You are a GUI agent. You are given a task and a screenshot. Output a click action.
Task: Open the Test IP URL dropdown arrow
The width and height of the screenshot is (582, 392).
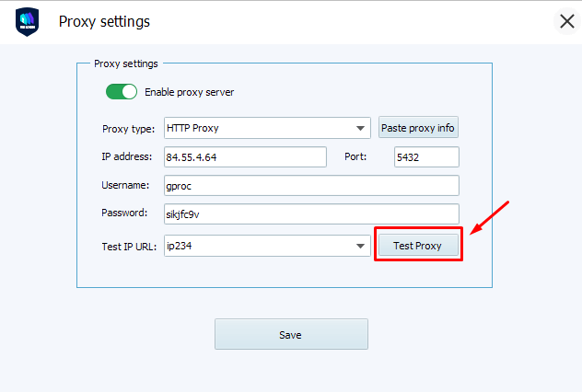361,246
